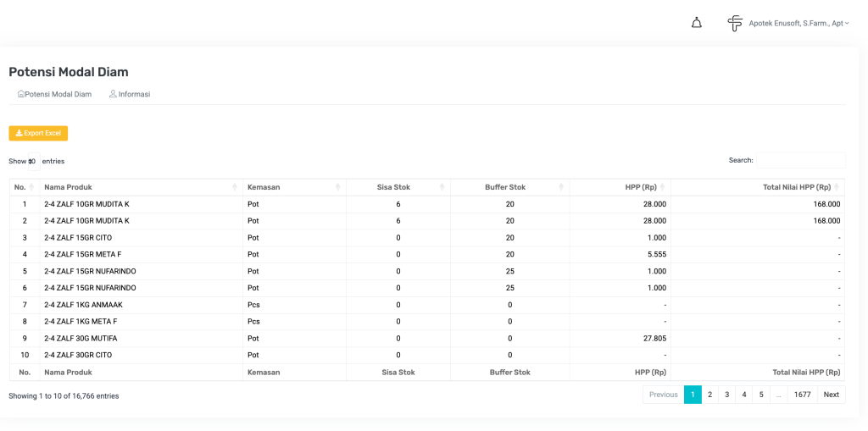Click the pharmacy logo icon in header
Viewport: 868px width, 431px height.
coord(735,23)
